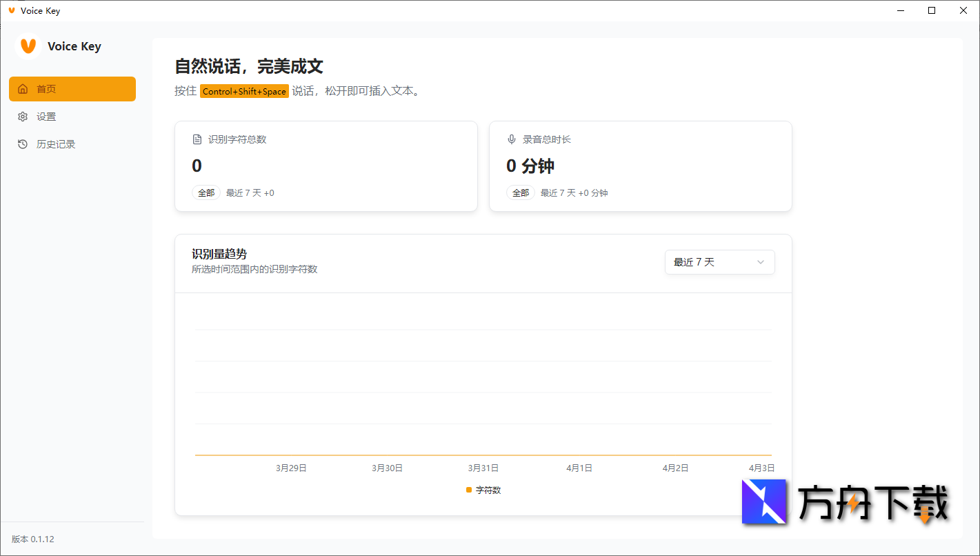Select the 最近 7 天 +0 filter on the stats card
The width and height of the screenshot is (980, 556).
pos(250,192)
